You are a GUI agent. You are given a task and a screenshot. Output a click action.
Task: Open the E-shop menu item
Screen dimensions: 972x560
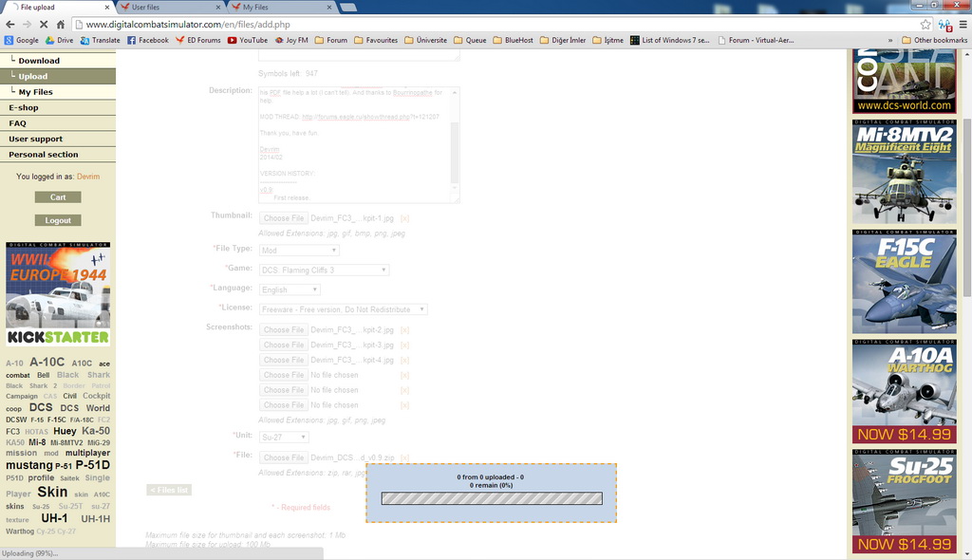58,107
